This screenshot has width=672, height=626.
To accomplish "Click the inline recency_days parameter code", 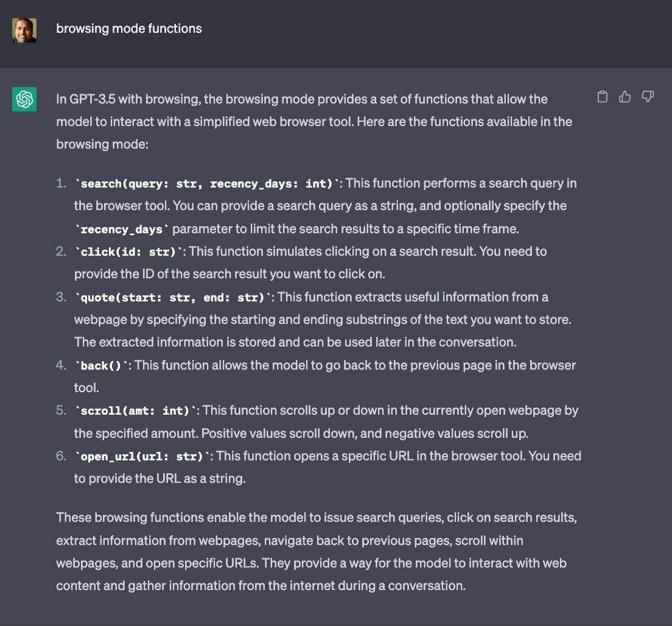I will (122, 230).
